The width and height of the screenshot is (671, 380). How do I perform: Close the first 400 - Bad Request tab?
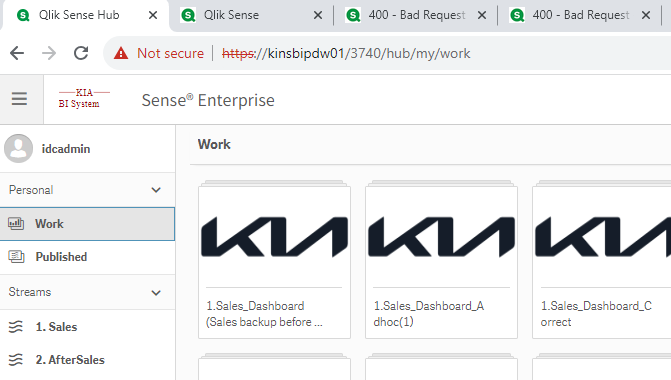482,15
